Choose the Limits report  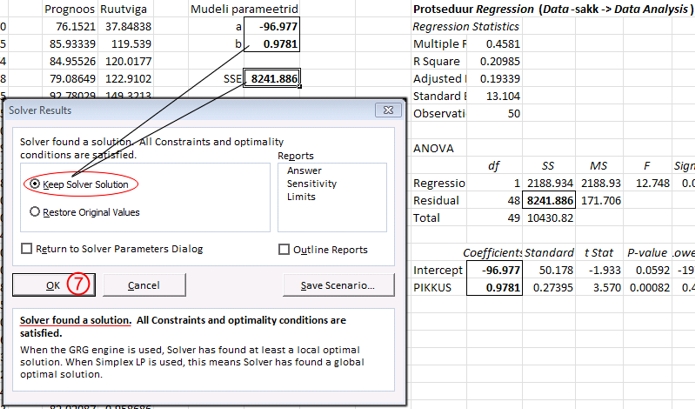pyautogui.click(x=301, y=196)
